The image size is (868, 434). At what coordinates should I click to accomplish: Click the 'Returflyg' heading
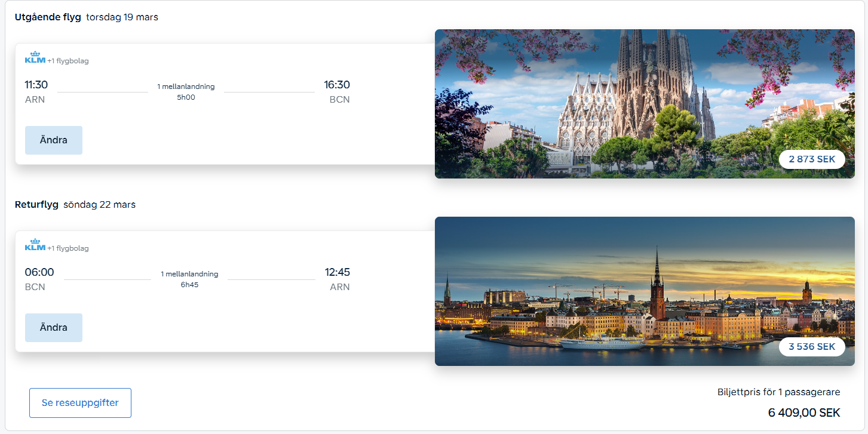tap(36, 205)
